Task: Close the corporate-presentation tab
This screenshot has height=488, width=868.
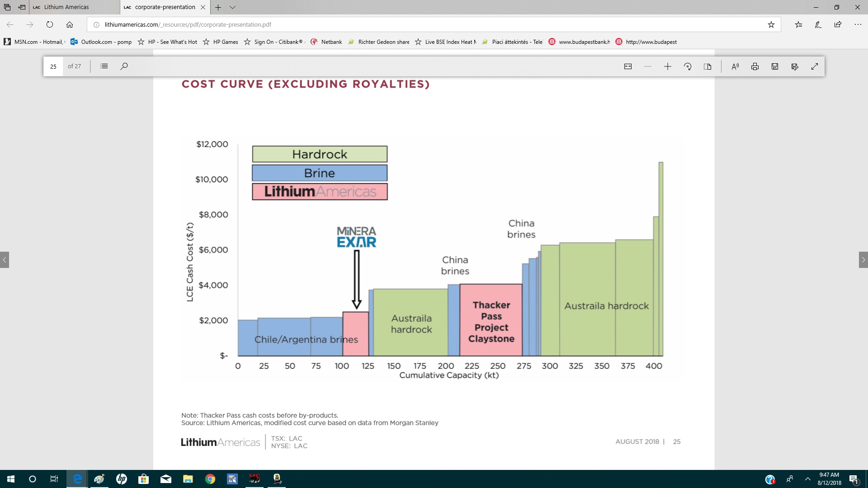Action: (x=203, y=7)
